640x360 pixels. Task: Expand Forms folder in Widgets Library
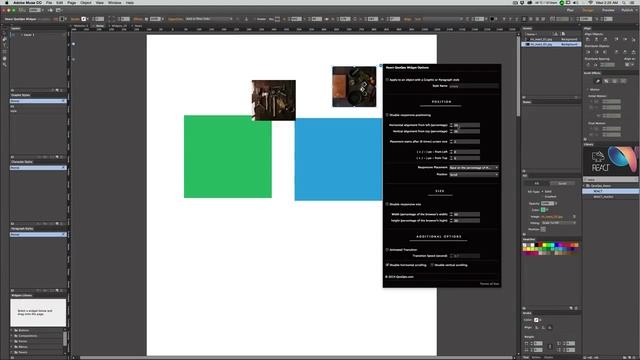tap(12, 341)
